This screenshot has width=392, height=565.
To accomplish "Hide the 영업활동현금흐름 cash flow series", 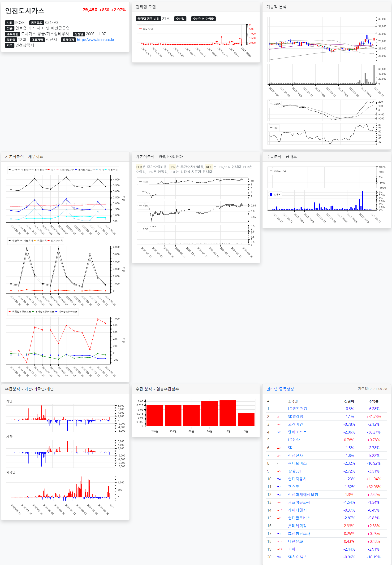I will pos(20,311).
